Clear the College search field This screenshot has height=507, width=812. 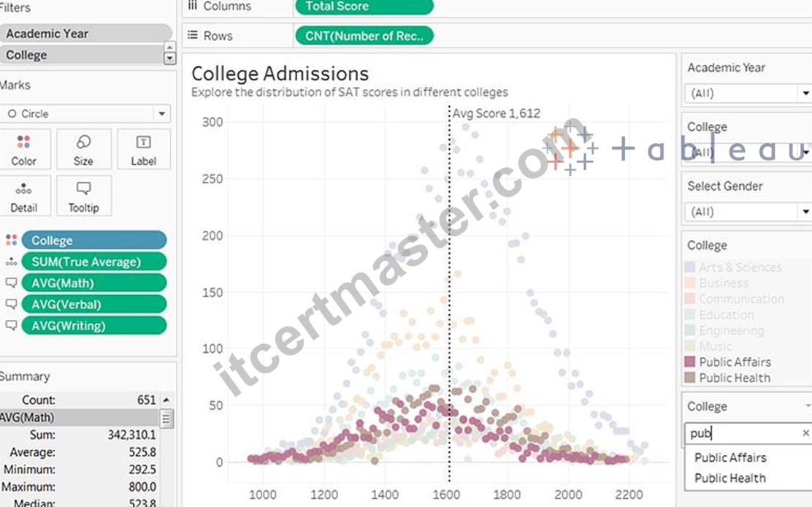(805, 433)
